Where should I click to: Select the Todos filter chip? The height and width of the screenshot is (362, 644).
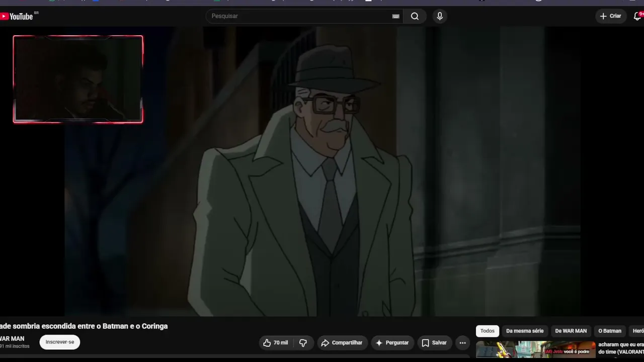pos(487,331)
